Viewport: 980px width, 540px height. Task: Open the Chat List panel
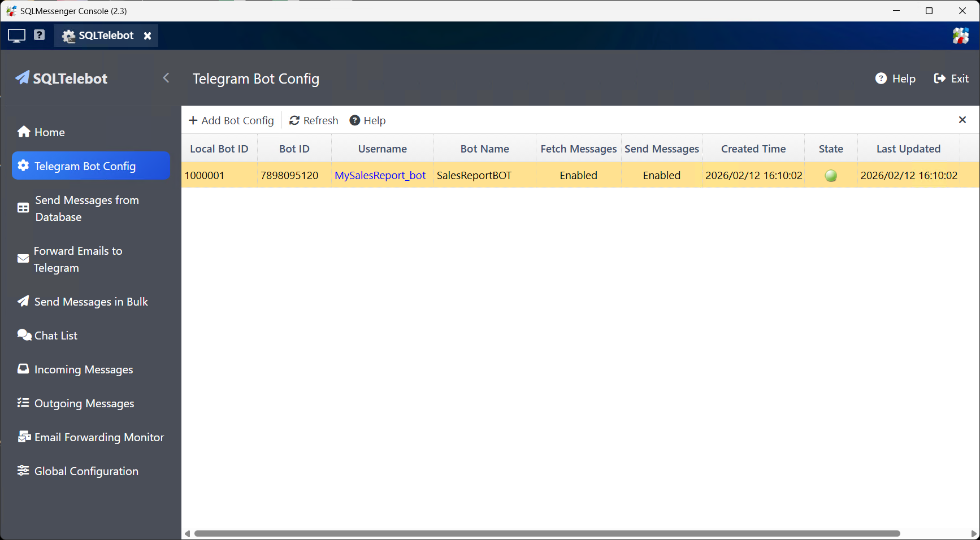55,335
